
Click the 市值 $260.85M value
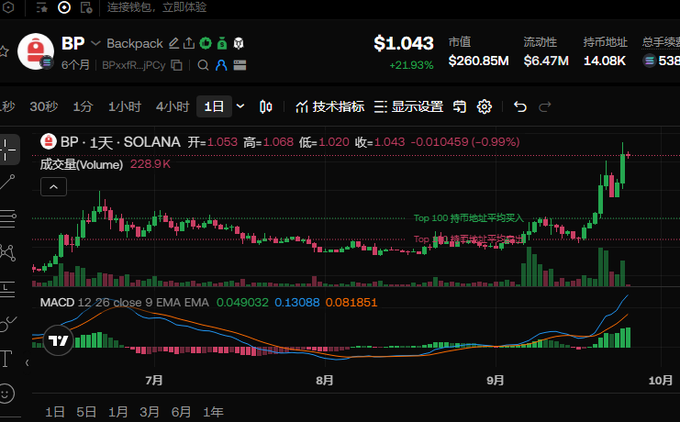(x=478, y=61)
